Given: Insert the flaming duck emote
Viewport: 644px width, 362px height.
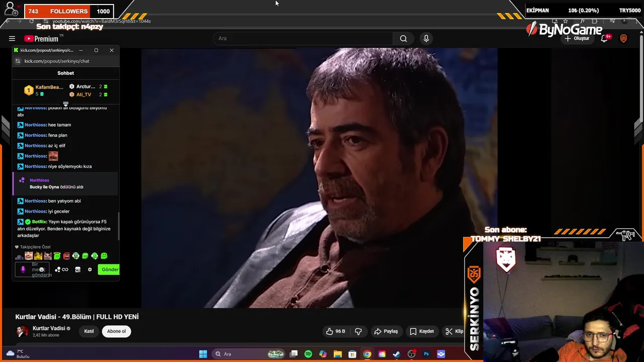Looking at the screenshot, I should (38, 256).
